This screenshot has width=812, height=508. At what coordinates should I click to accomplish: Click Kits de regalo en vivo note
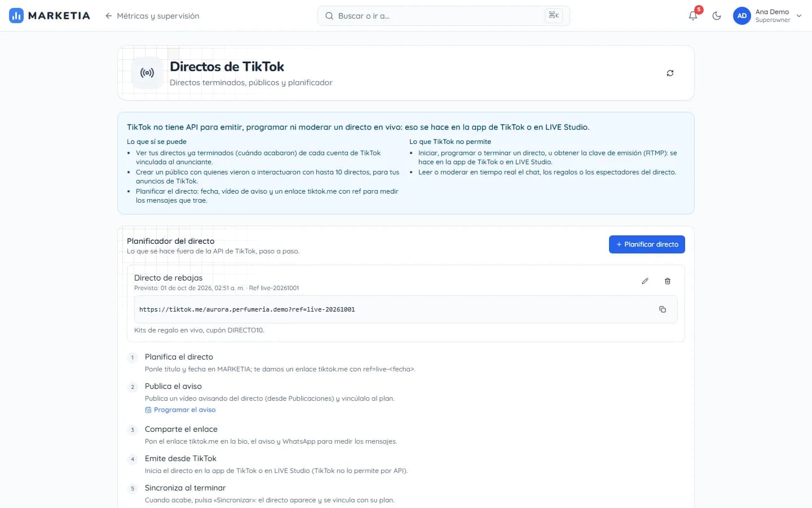click(199, 330)
